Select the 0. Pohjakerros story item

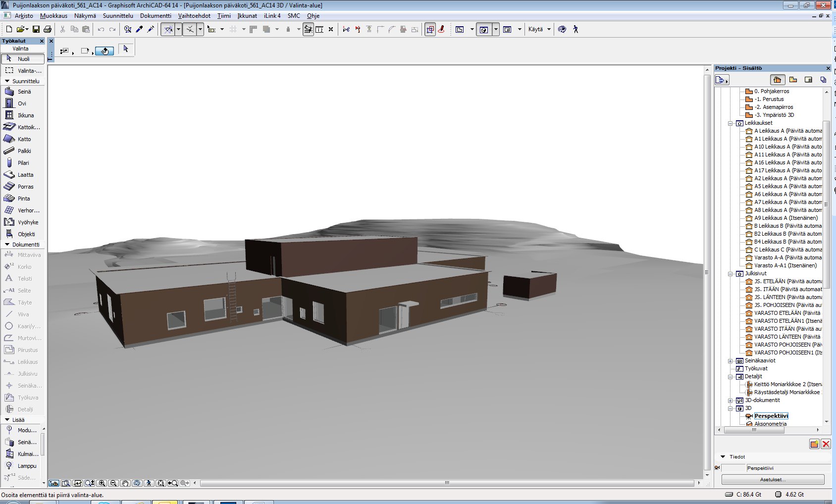pyautogui.click(x=772, y=91)
